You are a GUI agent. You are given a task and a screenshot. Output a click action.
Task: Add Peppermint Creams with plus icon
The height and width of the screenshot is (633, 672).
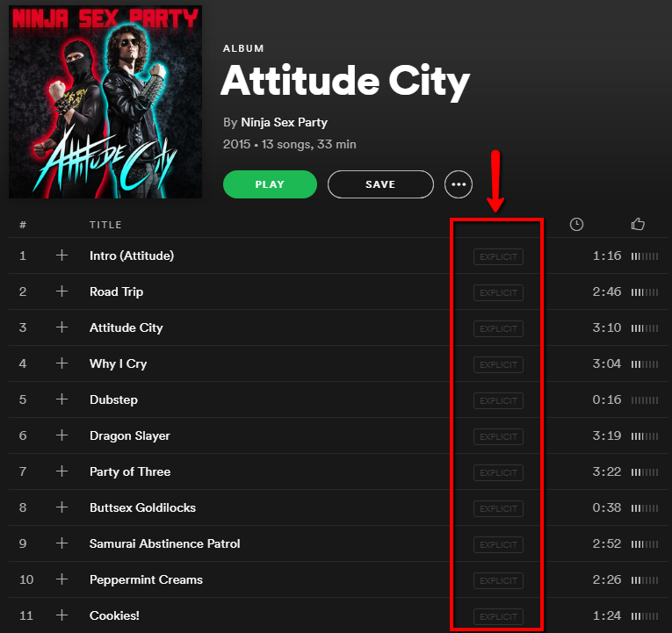(x=61, y=579)
